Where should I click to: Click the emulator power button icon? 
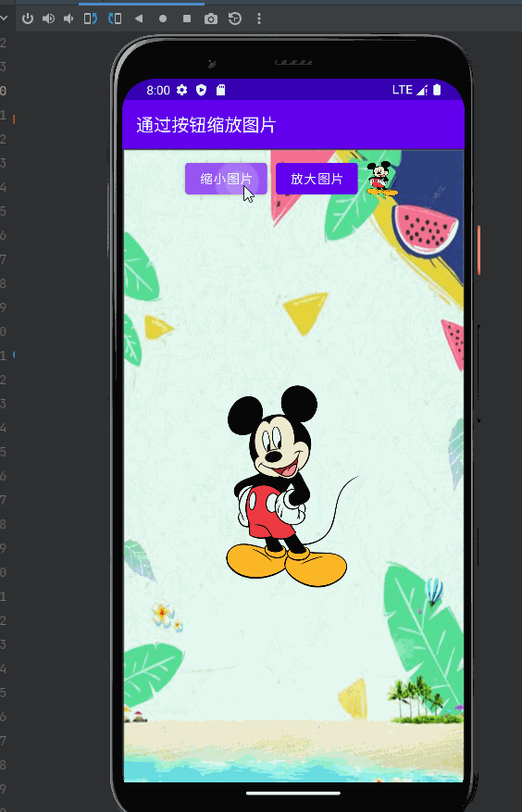pyautogui.click(x=28, y=19)
